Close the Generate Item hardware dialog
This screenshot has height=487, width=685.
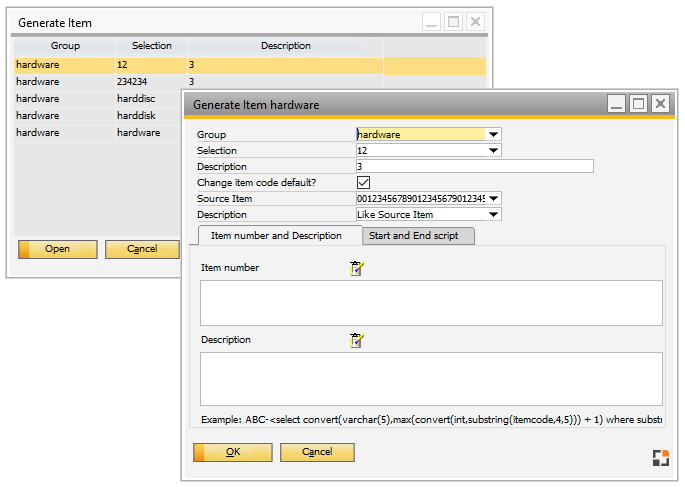(x=659, y=103)
